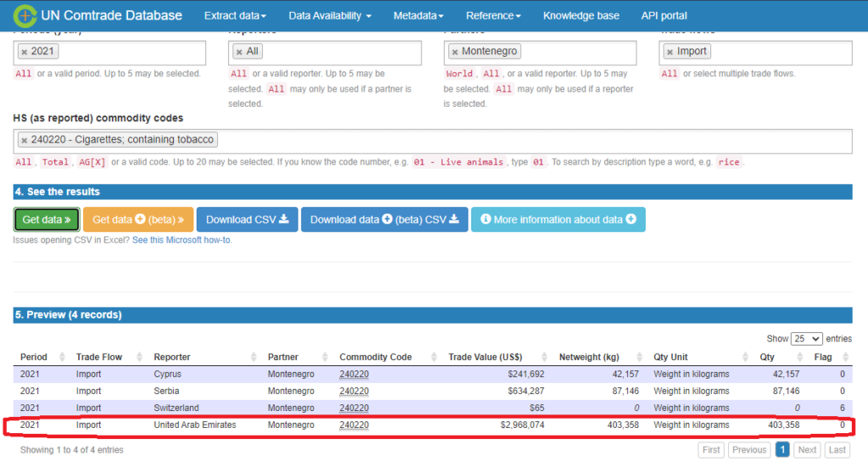Click 240220 code in Serbia row
Image resolution: width=868 pixels, height=467 pixels.
(353, 392)
